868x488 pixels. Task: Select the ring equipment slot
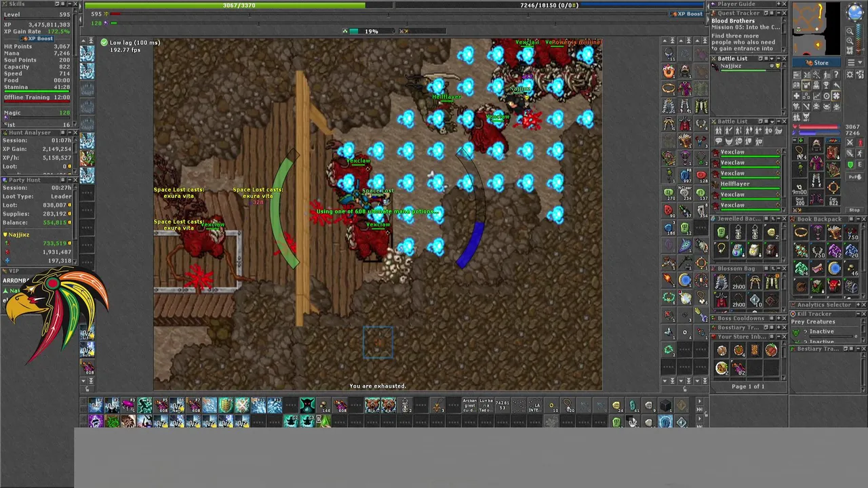pos(800,188)
